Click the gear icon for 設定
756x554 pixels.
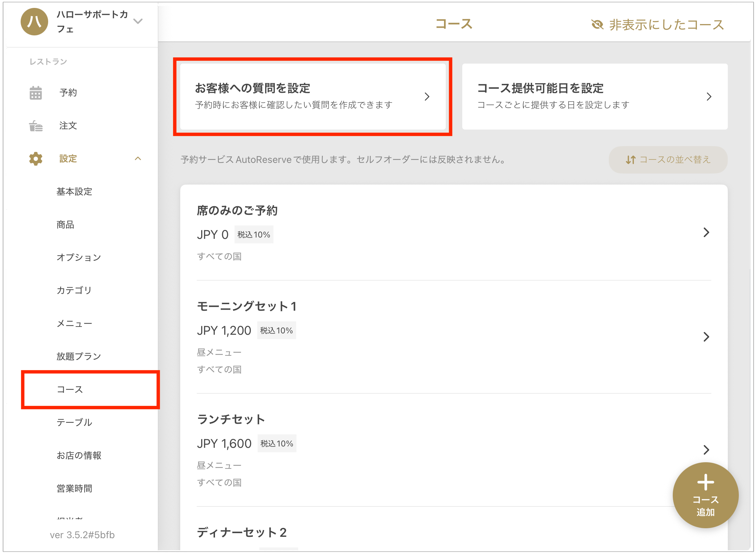(x=35, y=159)
